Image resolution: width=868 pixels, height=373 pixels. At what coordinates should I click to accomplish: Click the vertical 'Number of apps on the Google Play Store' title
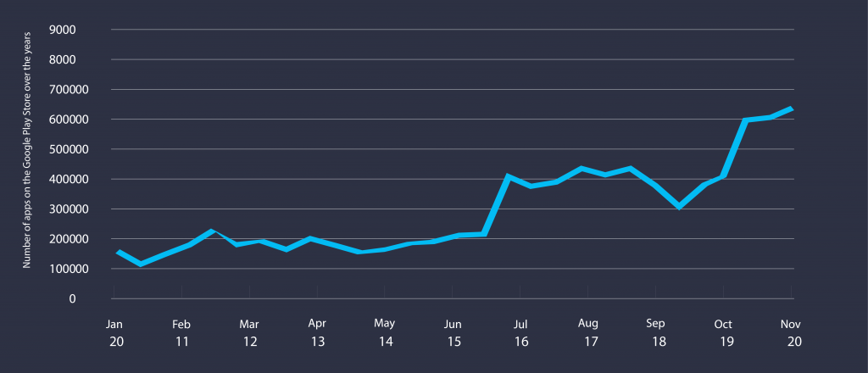pyautogui.click(x=26, y=151)
